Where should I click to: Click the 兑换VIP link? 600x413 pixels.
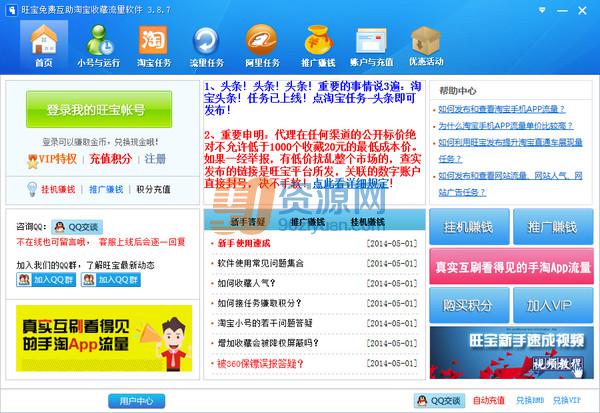tap(567, 400)
